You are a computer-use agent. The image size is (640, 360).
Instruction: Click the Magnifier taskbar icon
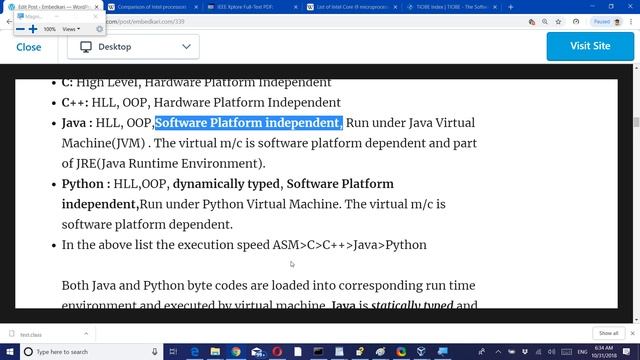[442, 351]
